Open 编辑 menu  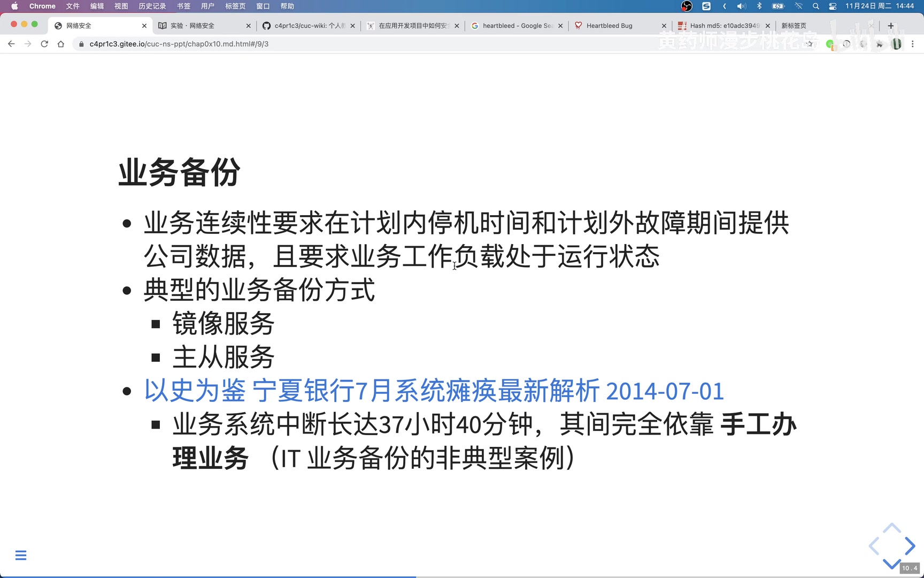(97, 6)
